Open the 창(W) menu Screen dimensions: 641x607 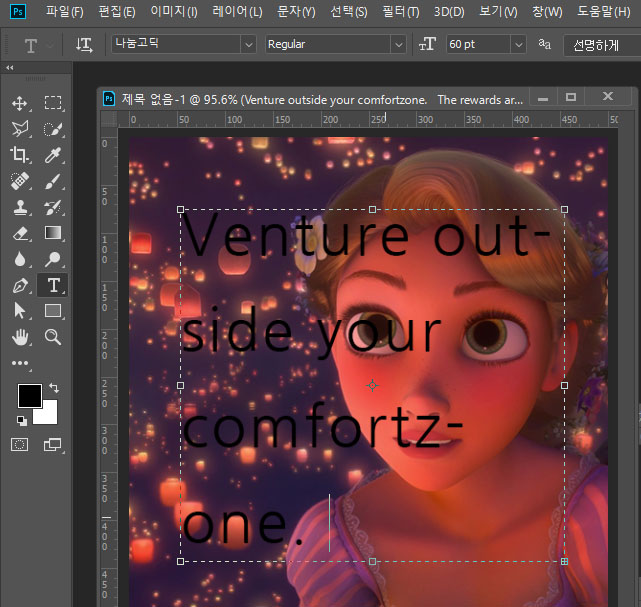point(547,11)
